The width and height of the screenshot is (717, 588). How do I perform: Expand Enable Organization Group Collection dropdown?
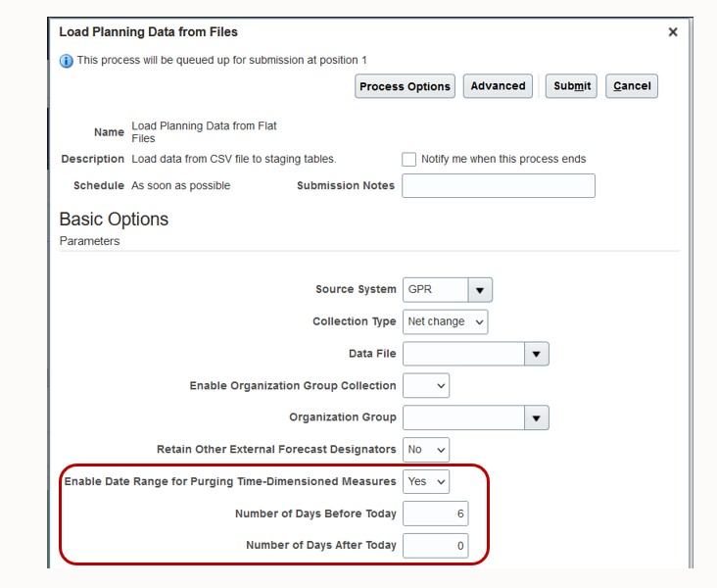click(x=426, y=386)
